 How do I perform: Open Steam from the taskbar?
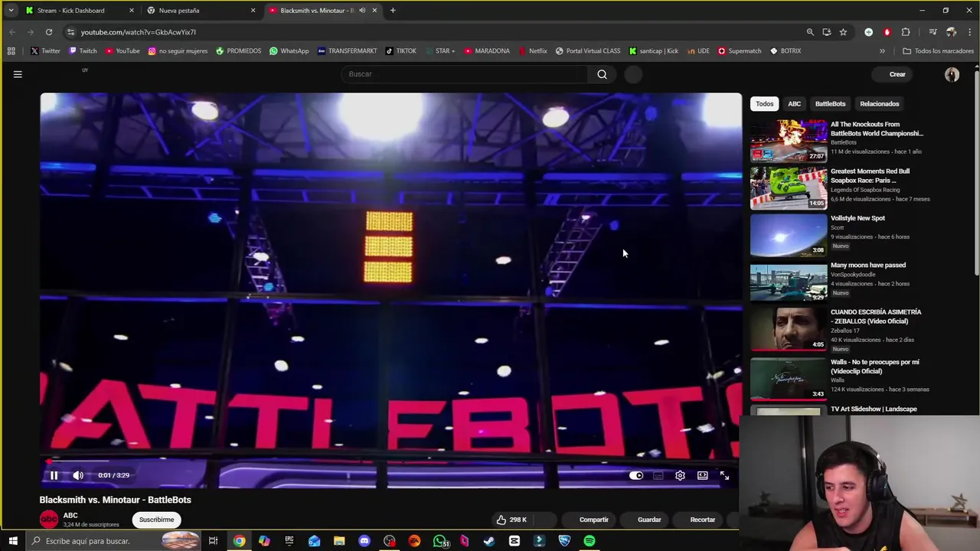click(489, 541)
